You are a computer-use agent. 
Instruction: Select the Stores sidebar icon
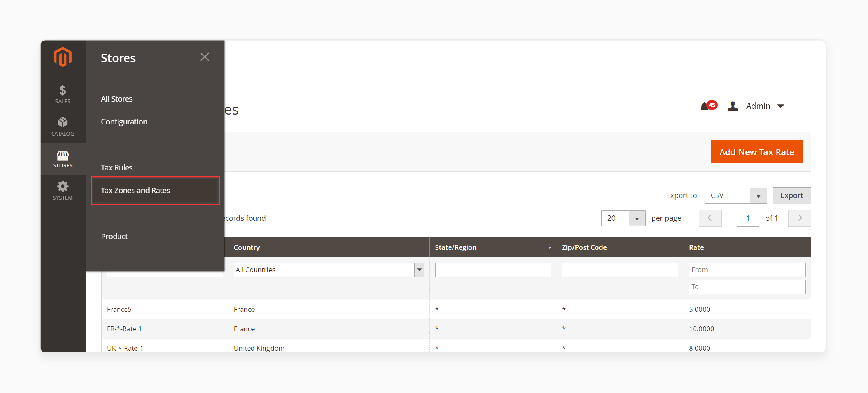63,159
